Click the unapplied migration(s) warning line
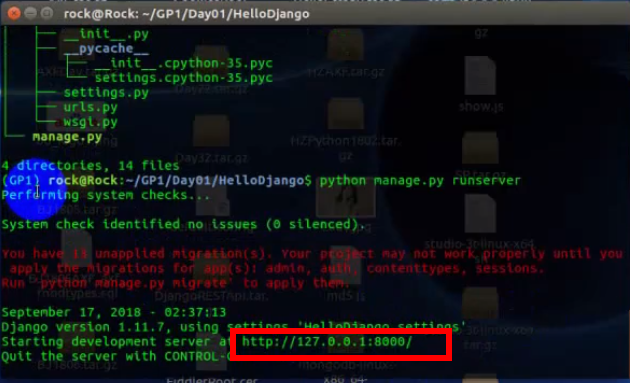The width and height of the screenshot is (630, 383). pos(312,254)
